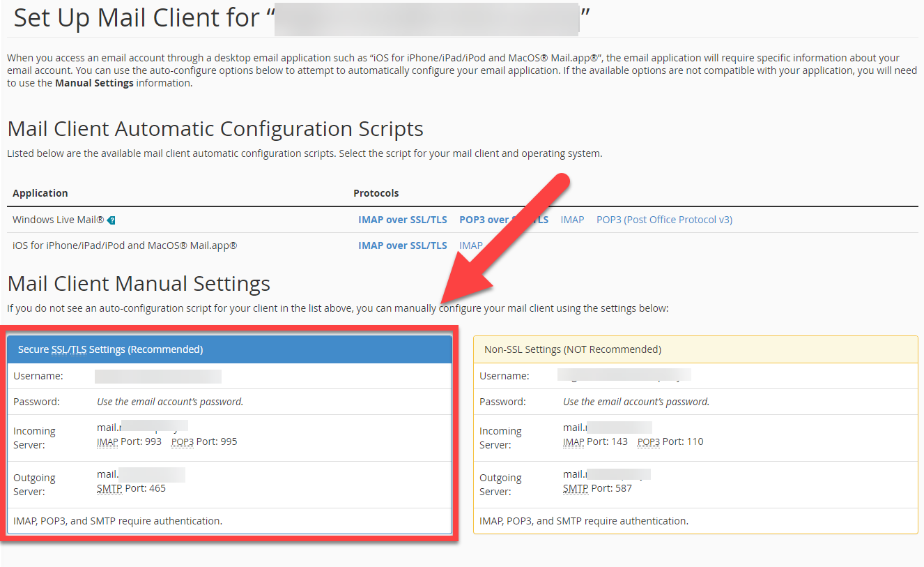The image size is (924, 567).
Task: Click the Secure SSL/TLS Settings panel header
Action: 230,349
